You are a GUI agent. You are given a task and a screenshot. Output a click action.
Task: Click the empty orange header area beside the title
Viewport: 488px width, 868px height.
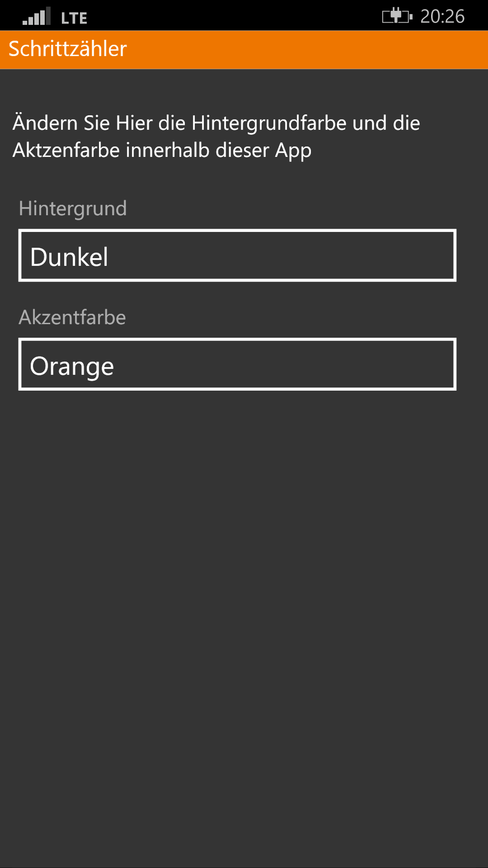pyautogui.click(x=307, y=50)
